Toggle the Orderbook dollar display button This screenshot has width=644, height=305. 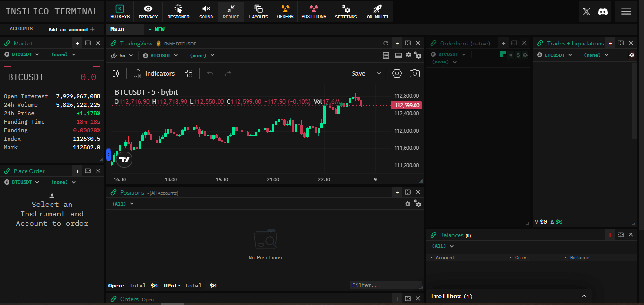(x=518, y=55)
